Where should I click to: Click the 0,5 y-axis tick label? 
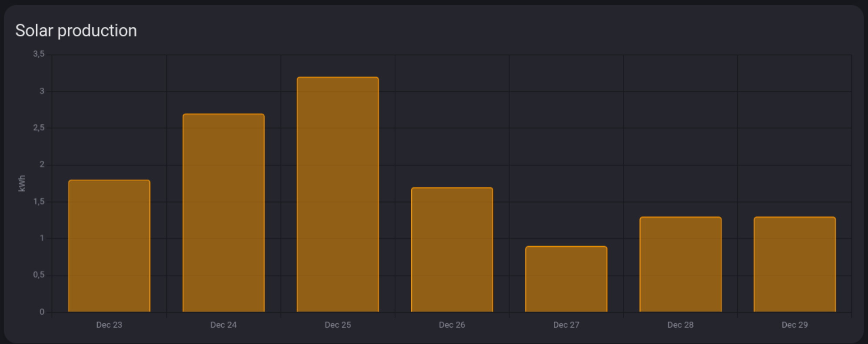(x=39, y=275)
